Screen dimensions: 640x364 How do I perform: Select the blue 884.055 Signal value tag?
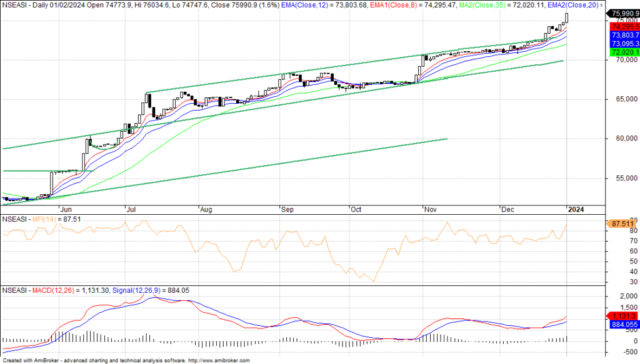(x=623, y=325)
